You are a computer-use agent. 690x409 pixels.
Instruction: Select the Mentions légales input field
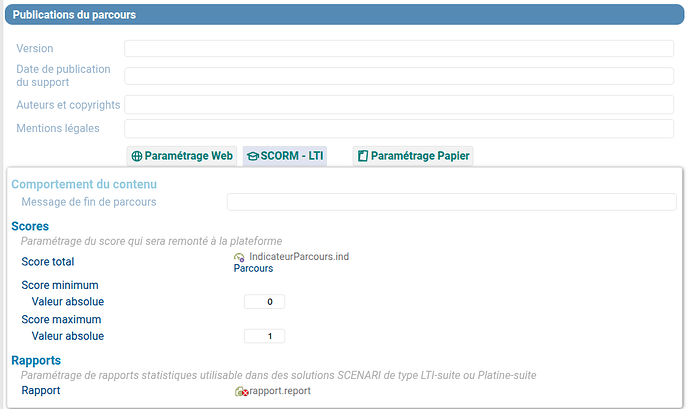point(398,128)
